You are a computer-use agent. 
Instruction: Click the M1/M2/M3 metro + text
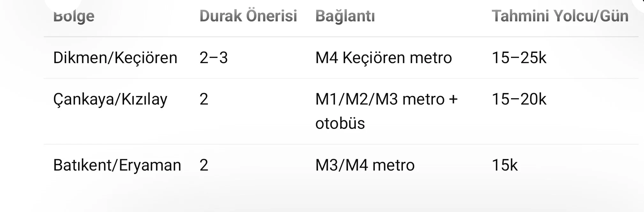pyautogui.click(x=386, y=99)
